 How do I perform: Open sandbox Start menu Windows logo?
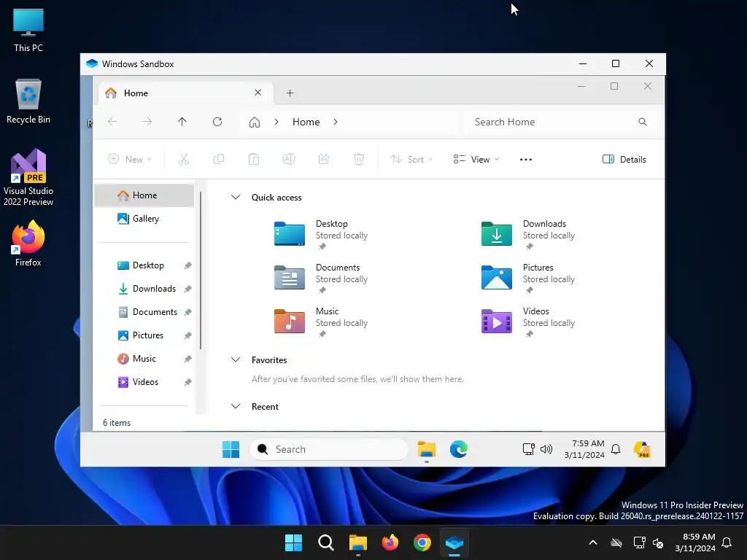[x=231, y=449]
